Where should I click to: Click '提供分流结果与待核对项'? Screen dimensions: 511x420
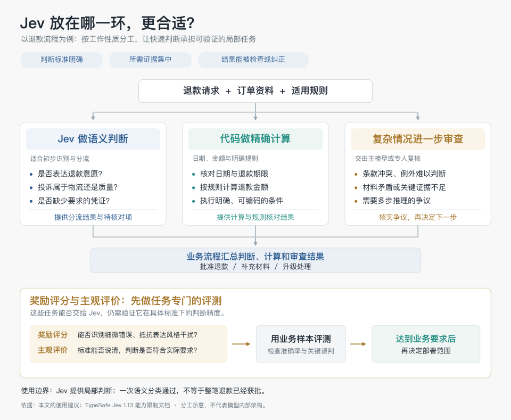pos(93,217)
